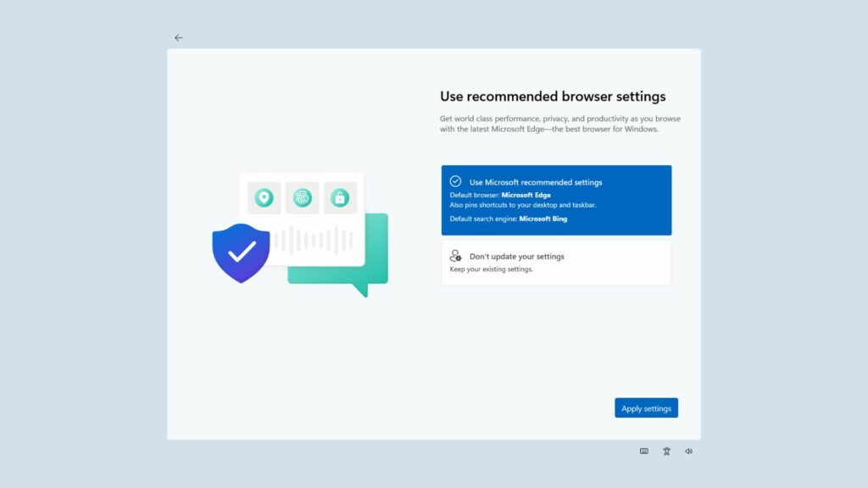Click the circled checkmark on the recommended settings card
The width and height of the screenshot is (868, 488).
(x=455, y=182)
